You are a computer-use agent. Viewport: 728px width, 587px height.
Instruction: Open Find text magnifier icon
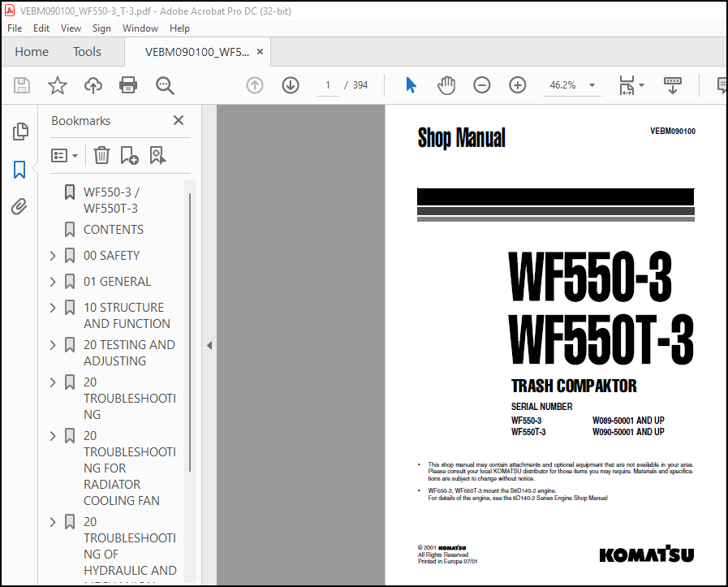click(x=165, y=85)
